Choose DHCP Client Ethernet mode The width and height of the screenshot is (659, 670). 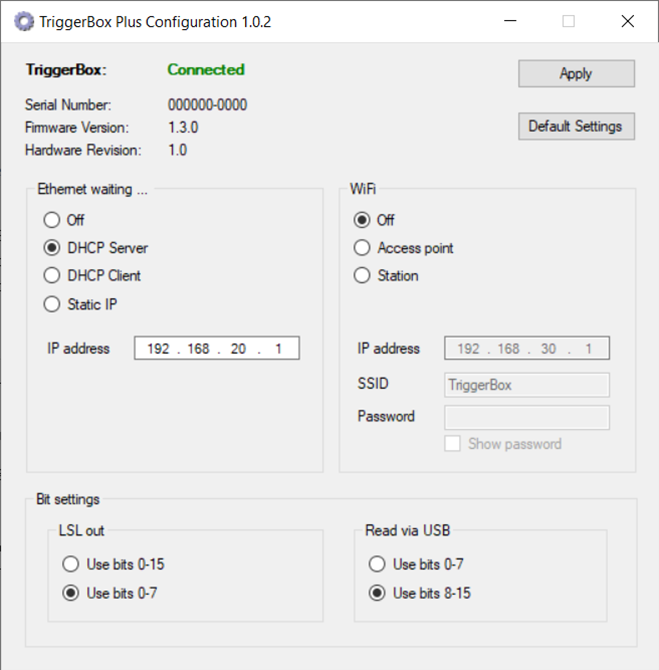pyautogui.click(x=52, y=276)
